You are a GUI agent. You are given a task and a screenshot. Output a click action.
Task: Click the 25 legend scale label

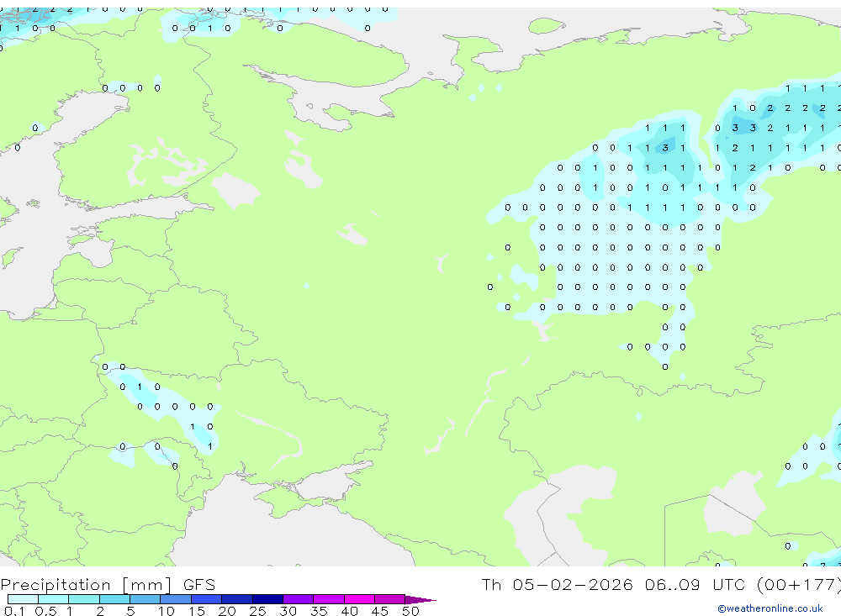257,611
